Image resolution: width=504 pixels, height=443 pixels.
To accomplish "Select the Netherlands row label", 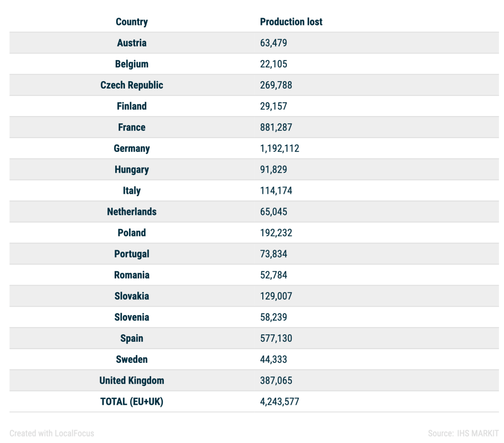I will tap(131, 212).
